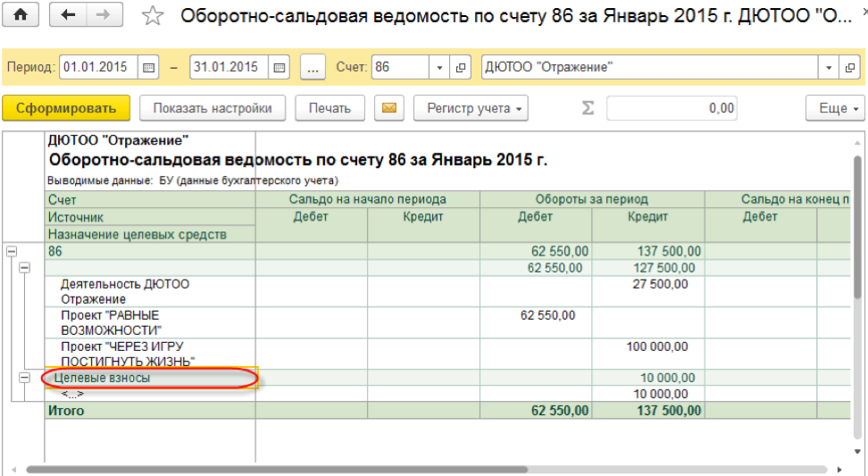Viewport: 868px width, 476px height.
Task: Click the envelope icon to email report
Action: (x=388, y=108)
